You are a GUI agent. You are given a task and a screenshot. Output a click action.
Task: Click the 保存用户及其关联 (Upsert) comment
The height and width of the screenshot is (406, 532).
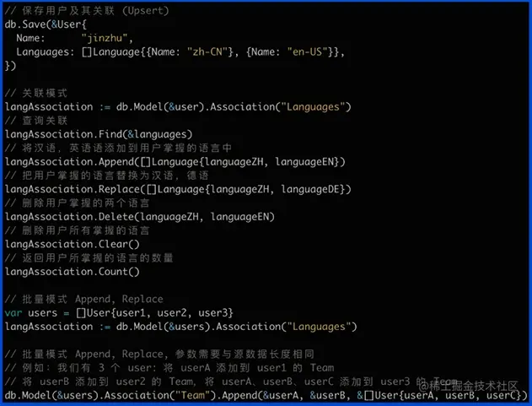(95, 10)
